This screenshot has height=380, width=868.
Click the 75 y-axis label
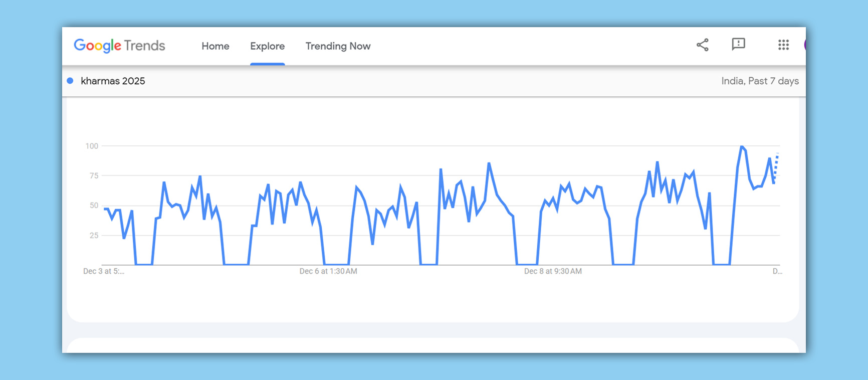coord(94,175)
